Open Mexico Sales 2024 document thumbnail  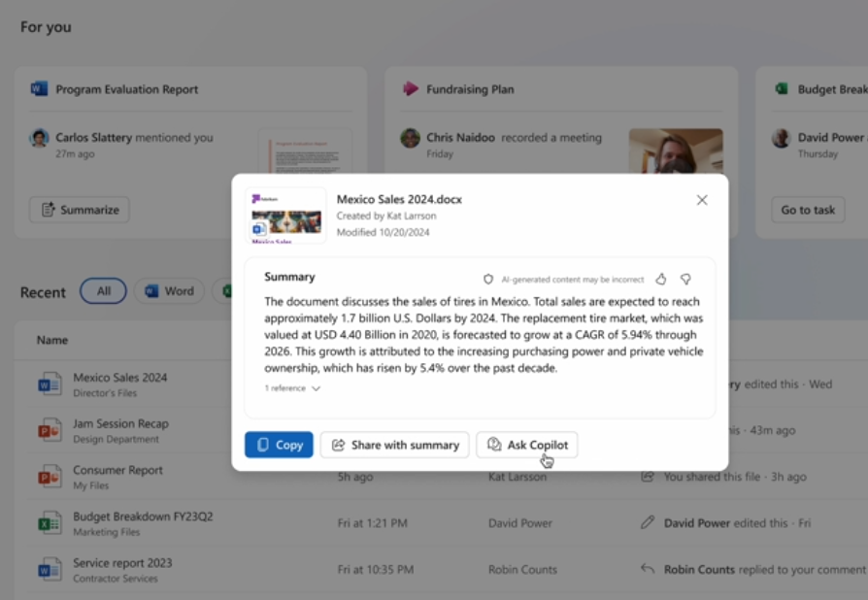(285, 215)
